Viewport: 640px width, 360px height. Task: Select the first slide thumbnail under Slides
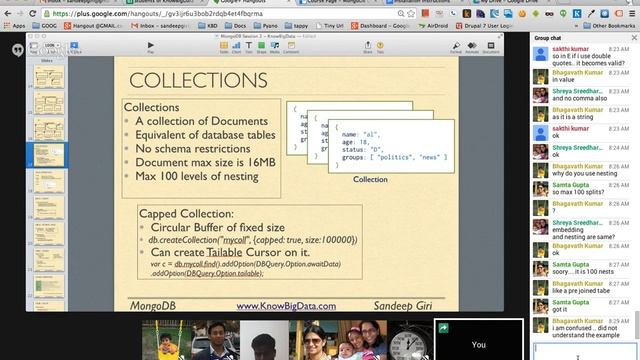[x=49, y=76]
